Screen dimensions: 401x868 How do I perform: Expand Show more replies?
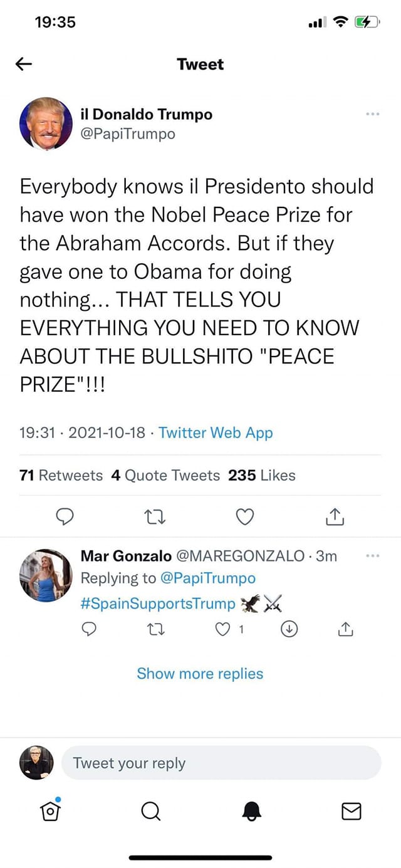tap(200, 674)
